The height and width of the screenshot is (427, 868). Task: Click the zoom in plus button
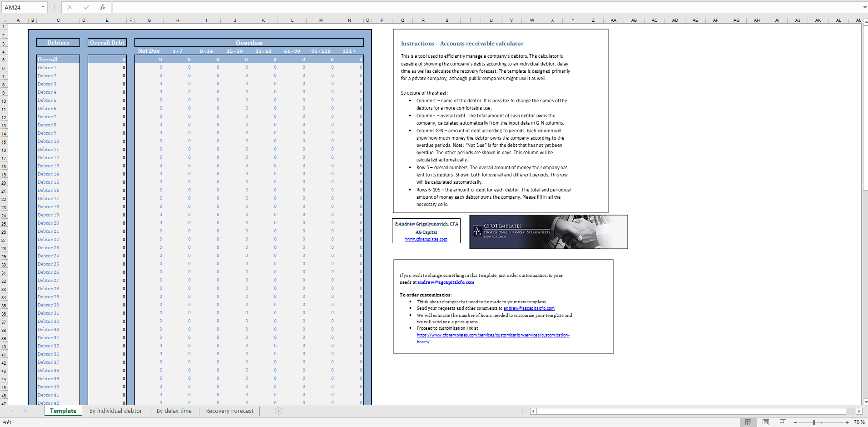pyautogui.click(x=847, y=422)
